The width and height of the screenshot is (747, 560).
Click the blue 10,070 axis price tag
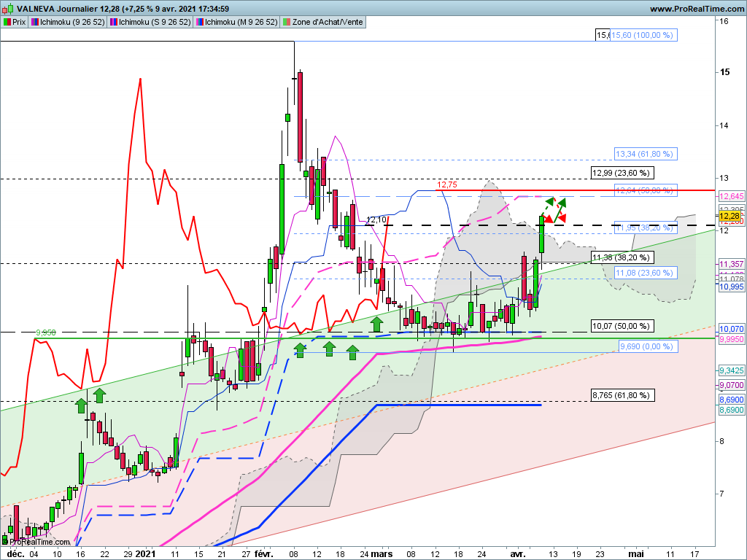(731, 329)
